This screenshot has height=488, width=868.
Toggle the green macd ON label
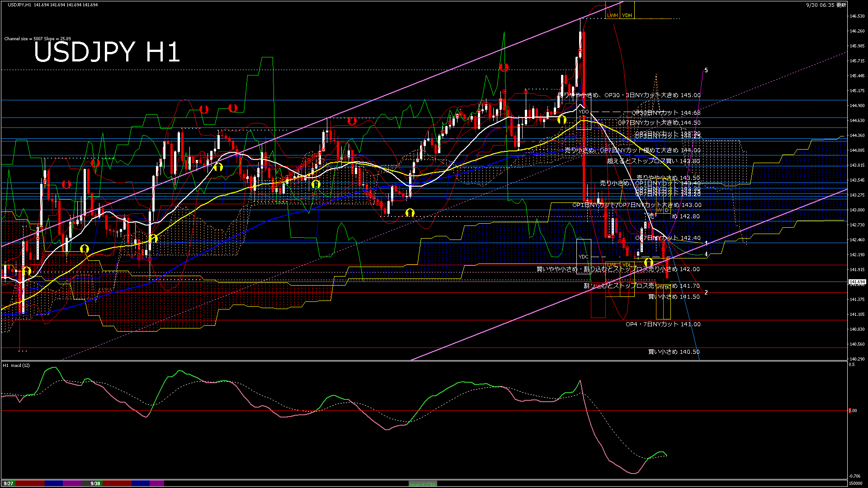point(423,484)
